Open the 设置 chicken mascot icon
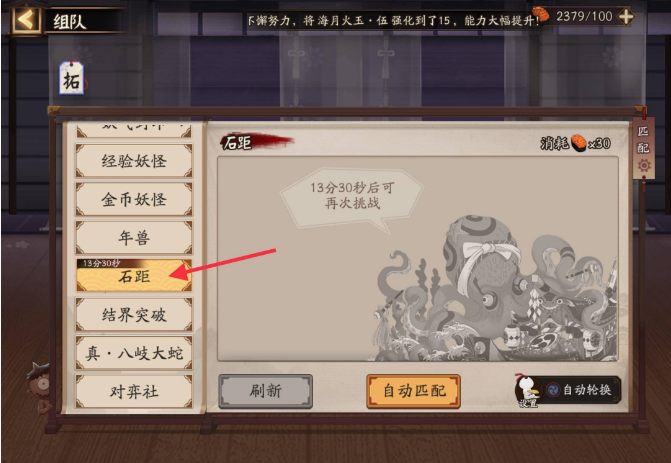The height and width of the screenshot is (463, 671). [529, 390]
